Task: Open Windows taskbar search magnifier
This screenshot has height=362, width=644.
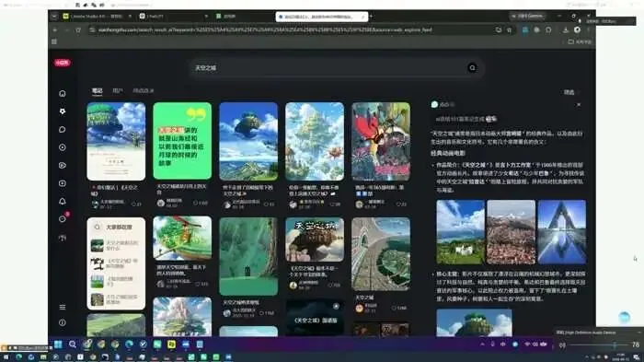Action: coord(73,344)
